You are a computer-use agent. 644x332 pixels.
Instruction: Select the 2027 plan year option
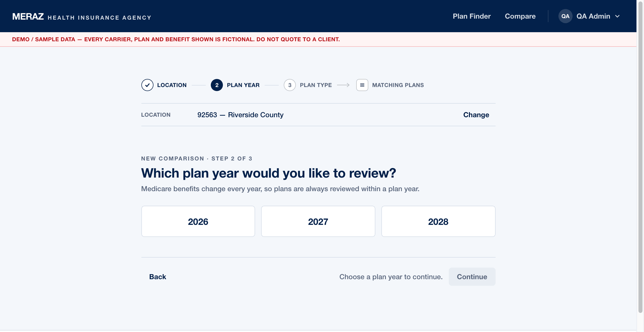[318, 221]
